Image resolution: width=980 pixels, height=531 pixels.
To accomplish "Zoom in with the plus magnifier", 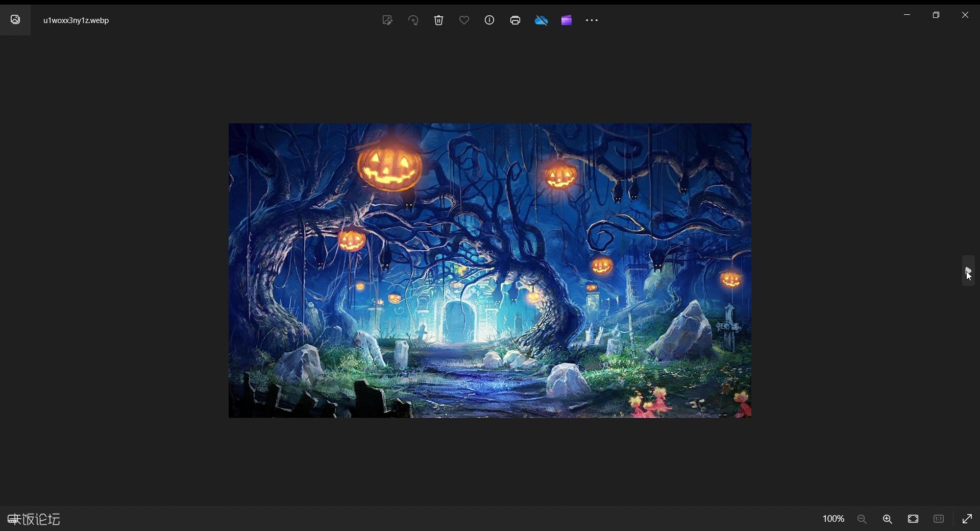I will 888,519.
